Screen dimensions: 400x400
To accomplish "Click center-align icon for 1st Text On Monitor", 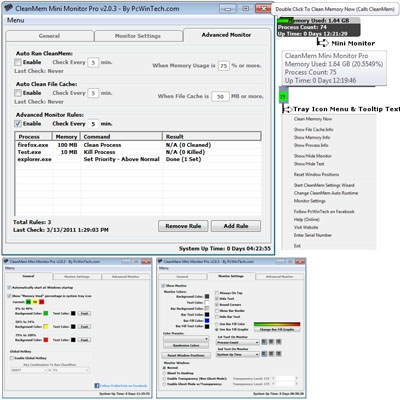I will point(271,342).
